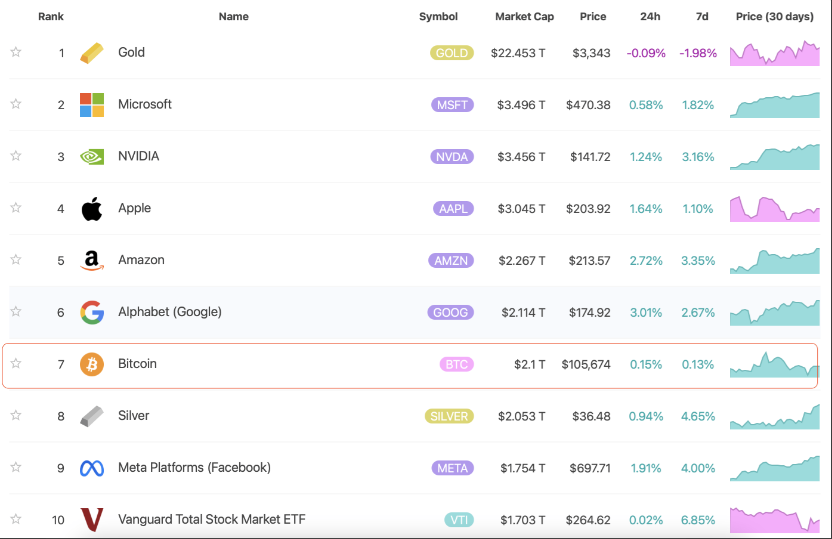Star the Vanguard Total Stock Market ETF row
The width and height of the screenshot is (832, 539).
click(x=16, y=519)
